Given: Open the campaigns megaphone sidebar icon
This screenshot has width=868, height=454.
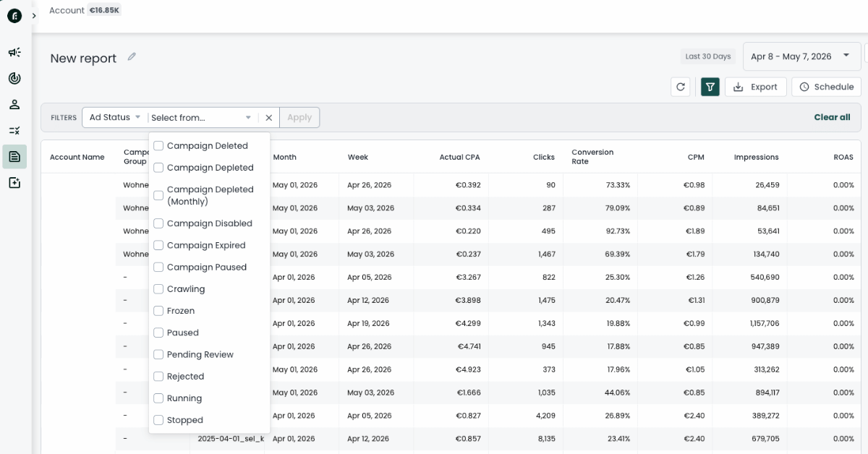Looking at the screenshot, I should tap(14, 52).
